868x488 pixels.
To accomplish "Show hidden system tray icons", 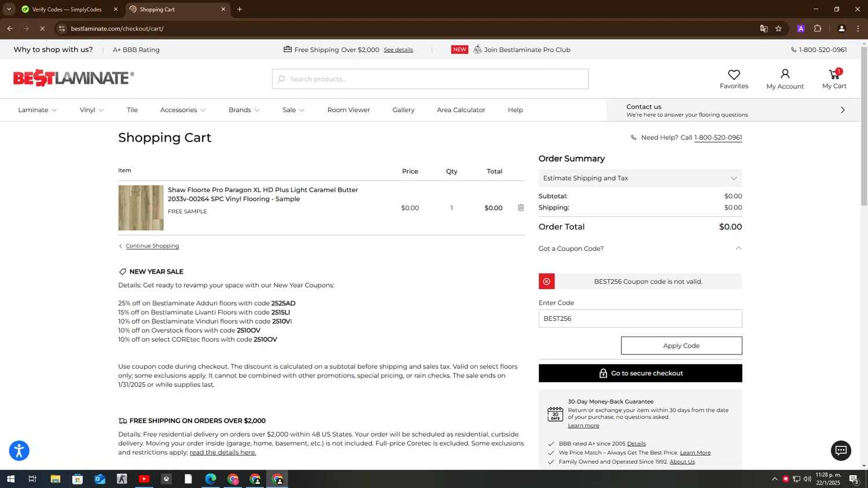I will [775, 479].
